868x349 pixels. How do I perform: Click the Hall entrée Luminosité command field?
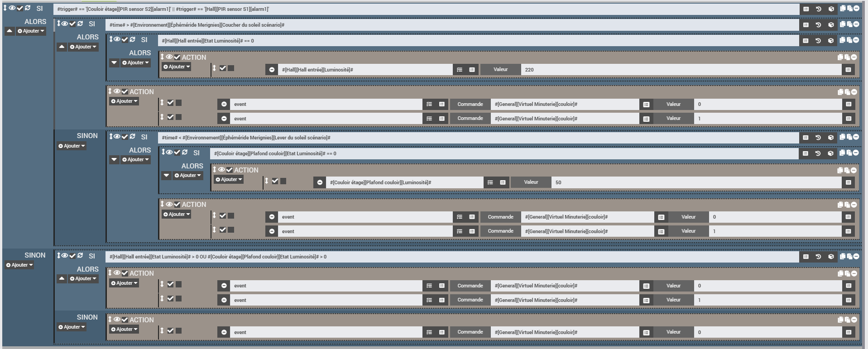[x=365, y=70]
